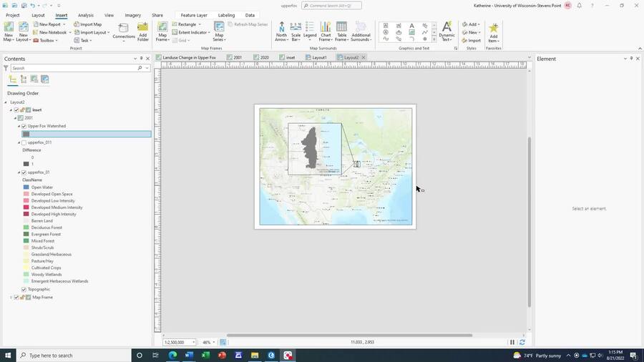
Task: Enable the upperfox_011 layer checkbox
Action: point(24,142)
